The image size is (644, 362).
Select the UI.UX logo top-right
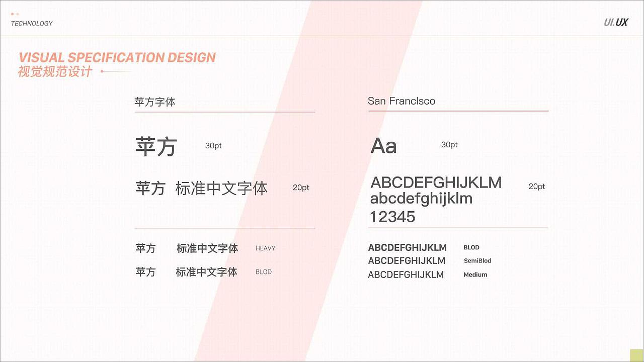(x=616, y=22)
